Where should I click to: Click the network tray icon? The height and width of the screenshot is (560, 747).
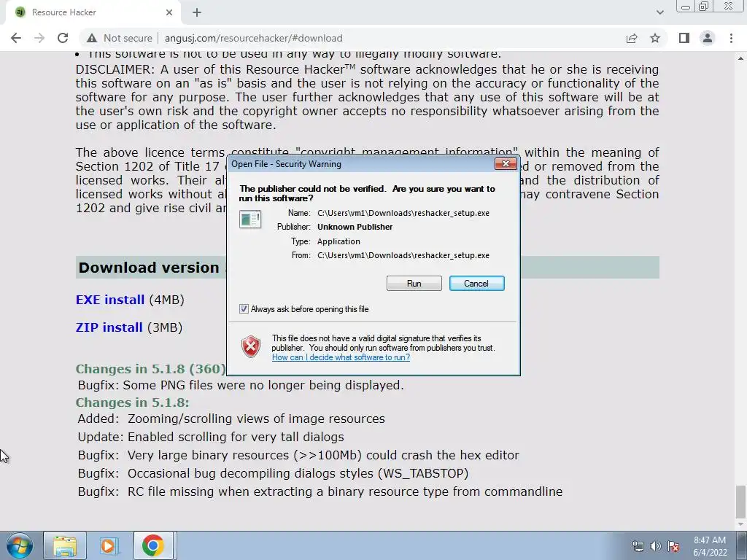pyautogui.click(x=638, y=546)
